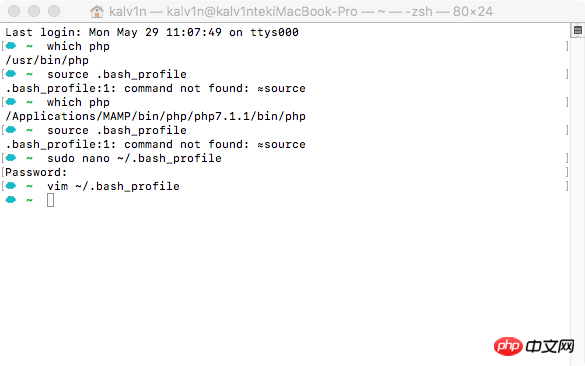Click the /usr/bin/php output line
The image size is (585, 366).
pos(47,60)
